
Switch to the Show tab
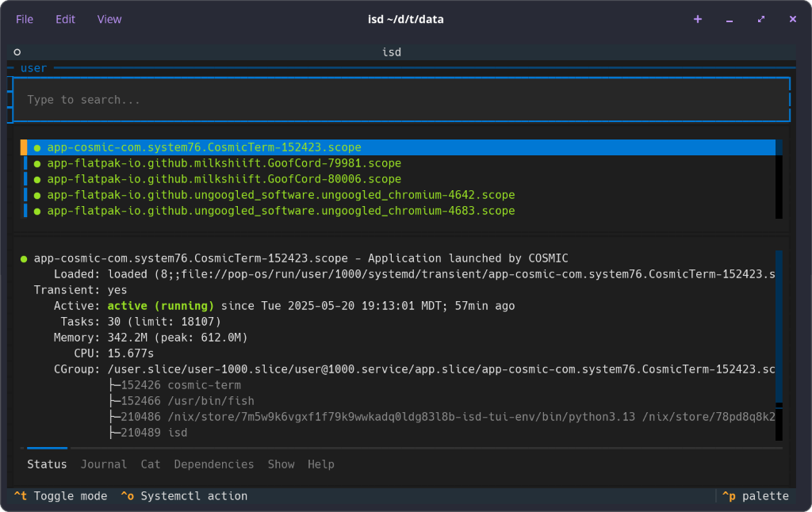tap(282, 464)
